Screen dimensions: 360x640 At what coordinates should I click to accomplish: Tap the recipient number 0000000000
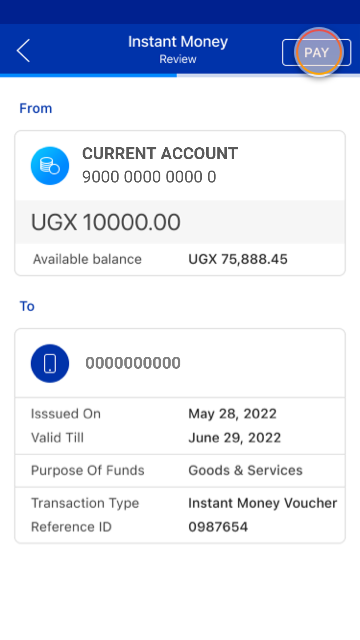133,363
